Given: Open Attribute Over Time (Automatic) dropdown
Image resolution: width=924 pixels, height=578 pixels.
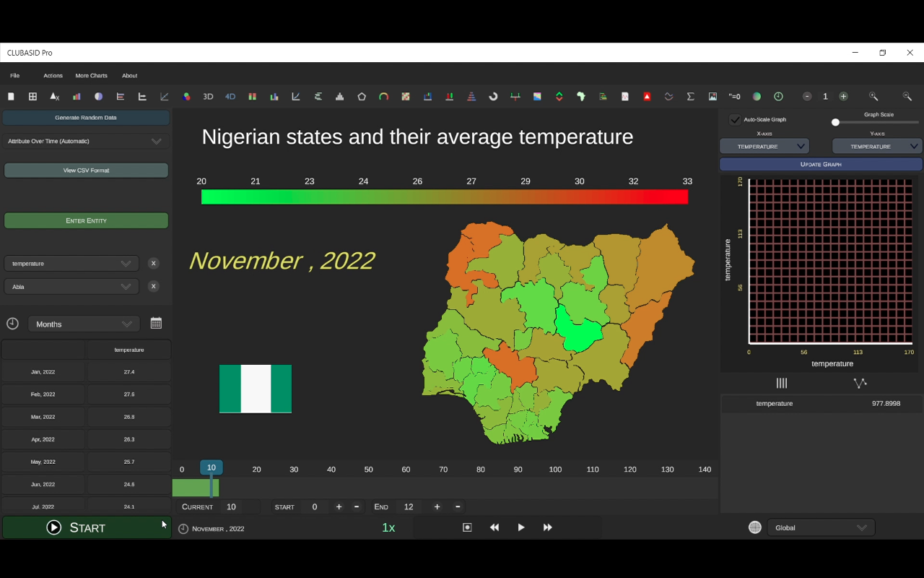Looking at the screenshot, I should 87,141.
